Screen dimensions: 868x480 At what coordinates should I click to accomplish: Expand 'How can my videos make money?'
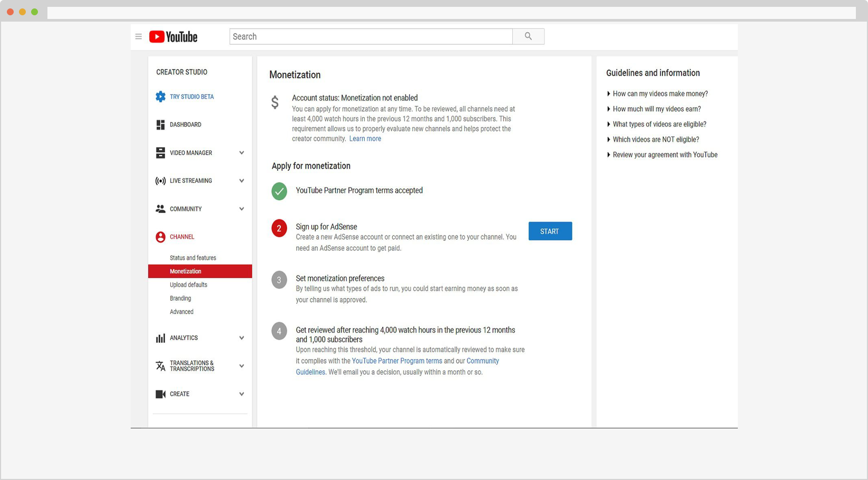[660, 94]
